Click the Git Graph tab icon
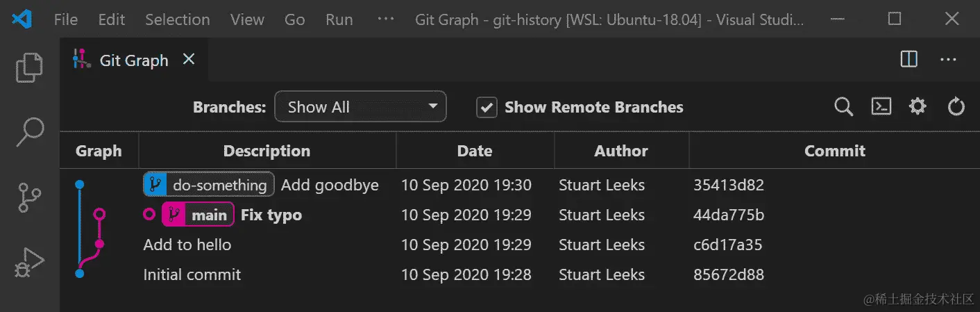980x312 pixels. coord(83,60)
